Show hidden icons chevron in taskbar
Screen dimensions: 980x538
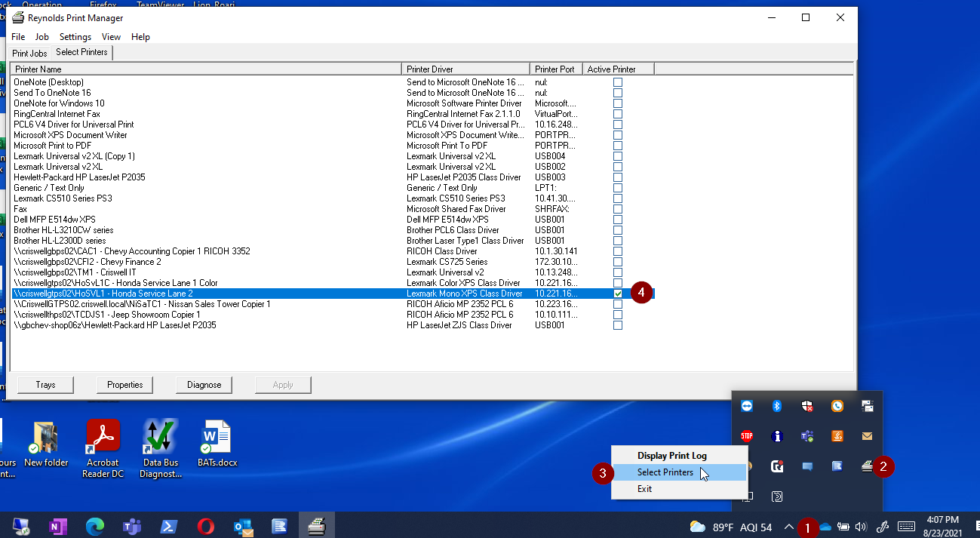click(788, 527)
